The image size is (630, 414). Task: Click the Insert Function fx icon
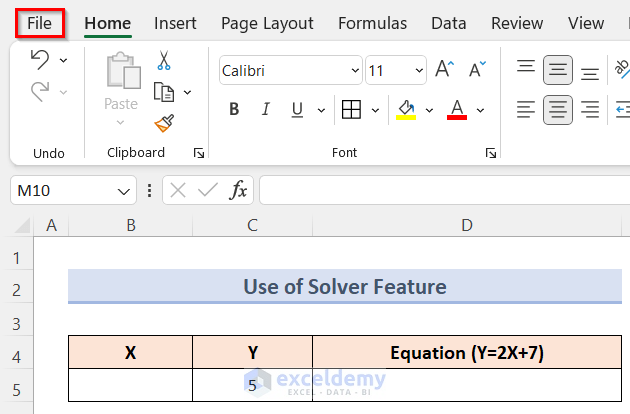(239, 190)
